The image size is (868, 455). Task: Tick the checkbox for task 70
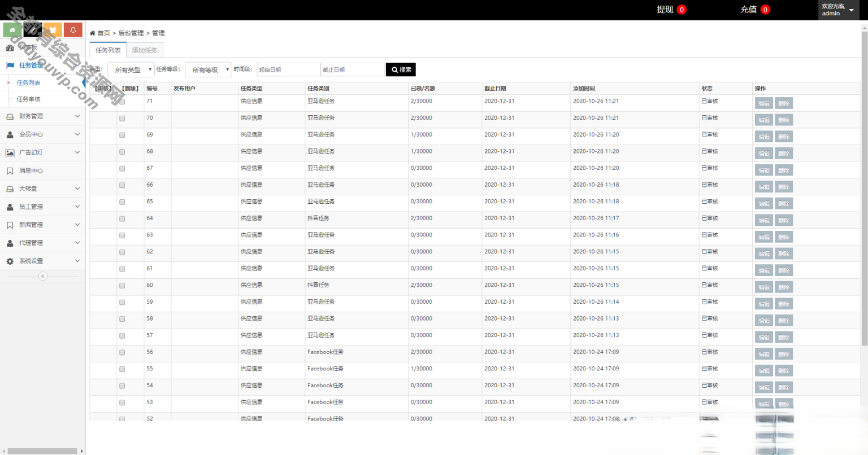click(122, 119)
